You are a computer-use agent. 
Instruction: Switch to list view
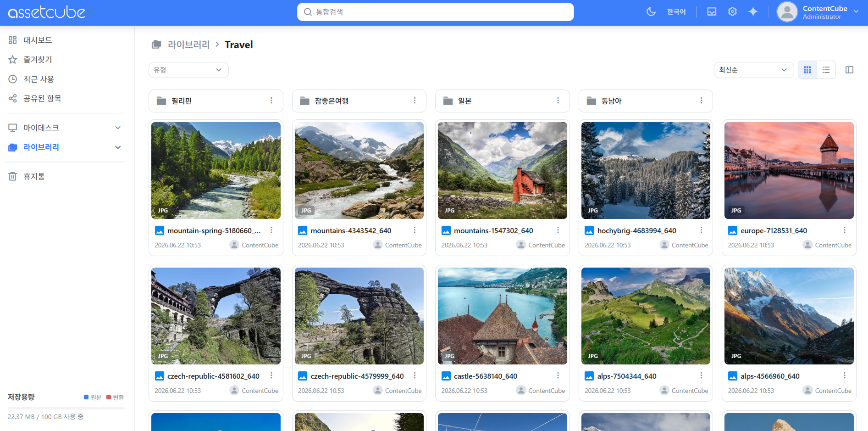click(826, 70)
